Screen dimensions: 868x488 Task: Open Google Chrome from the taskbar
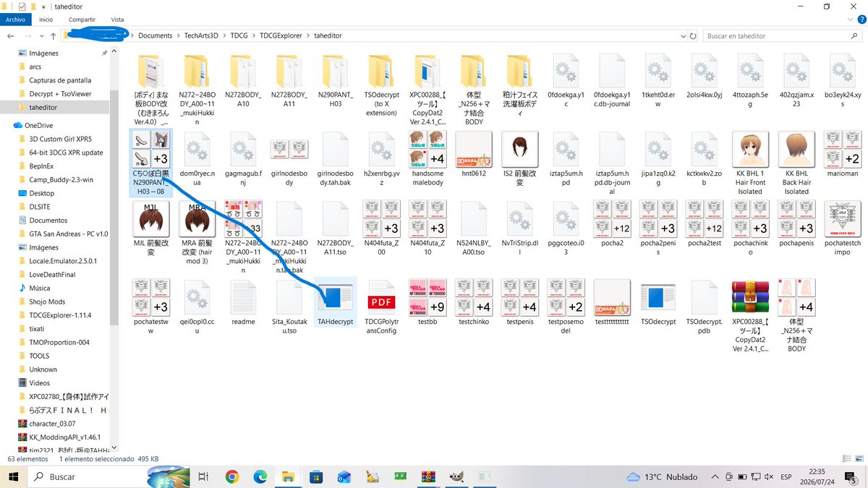(231, 476)
